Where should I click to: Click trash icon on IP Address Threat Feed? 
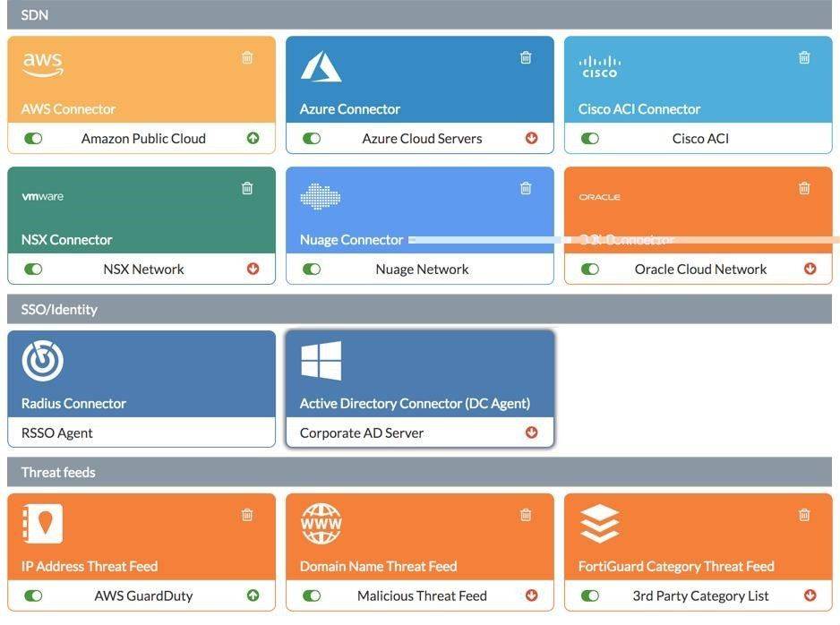point(247,515)
